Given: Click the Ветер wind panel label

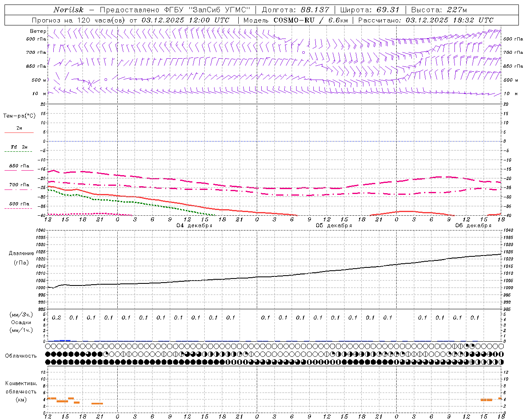Looking at the screenshot, I should point(38,31).
